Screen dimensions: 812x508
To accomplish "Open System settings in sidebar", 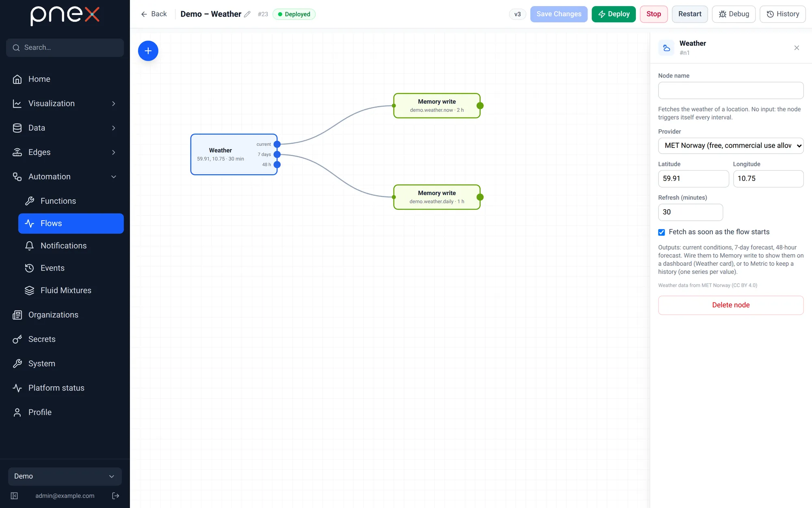I will 65,364.
